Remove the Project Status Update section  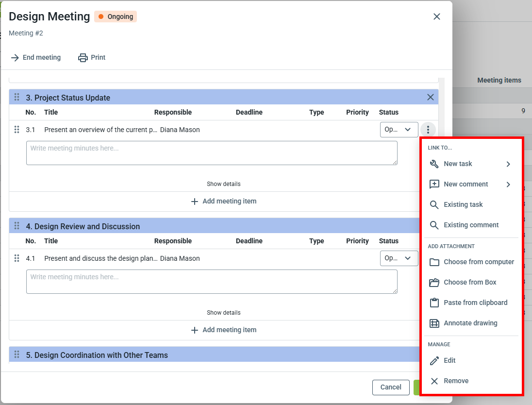(x=430, y=97)
